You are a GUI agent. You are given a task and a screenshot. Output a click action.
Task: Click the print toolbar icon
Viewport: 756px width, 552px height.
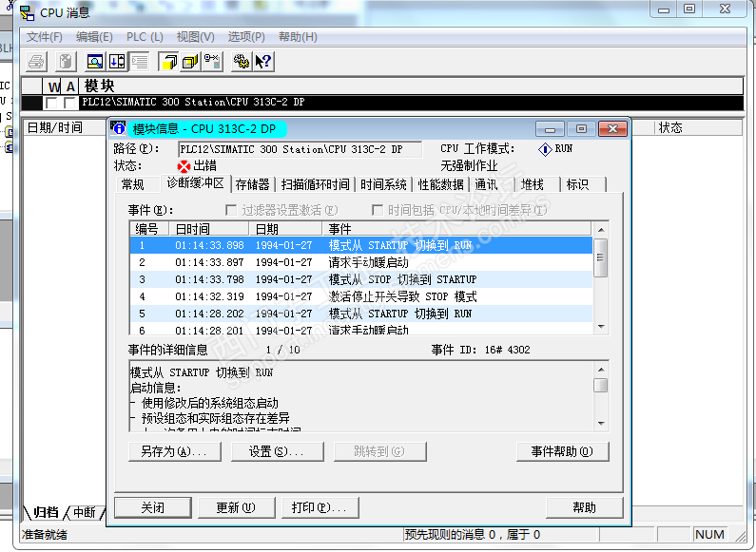pos(37,62)
